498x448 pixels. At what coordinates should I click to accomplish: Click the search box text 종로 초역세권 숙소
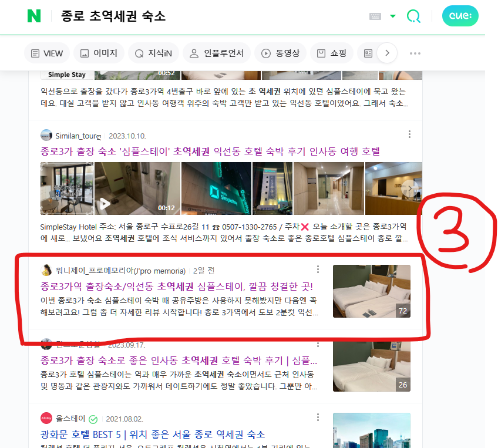pos(113,16)
